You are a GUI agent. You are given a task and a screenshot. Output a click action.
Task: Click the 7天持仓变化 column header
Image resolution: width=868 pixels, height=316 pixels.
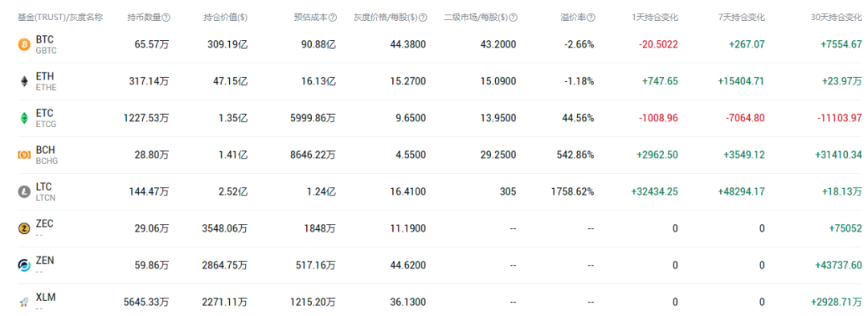[x=741, y=18]
